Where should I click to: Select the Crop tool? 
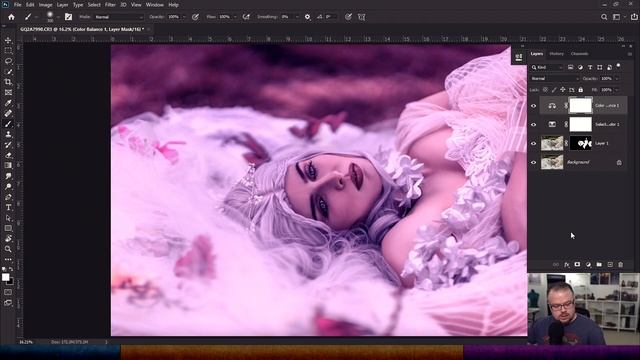[8, 82]
